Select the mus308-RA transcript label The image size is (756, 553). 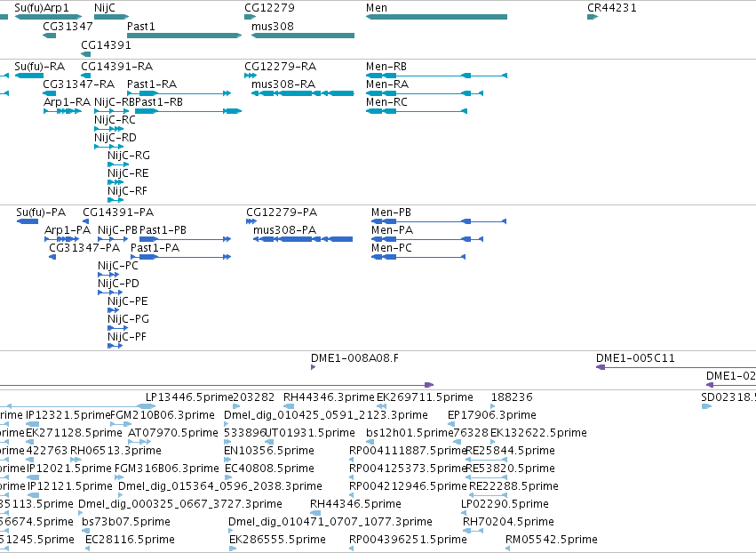283,84
